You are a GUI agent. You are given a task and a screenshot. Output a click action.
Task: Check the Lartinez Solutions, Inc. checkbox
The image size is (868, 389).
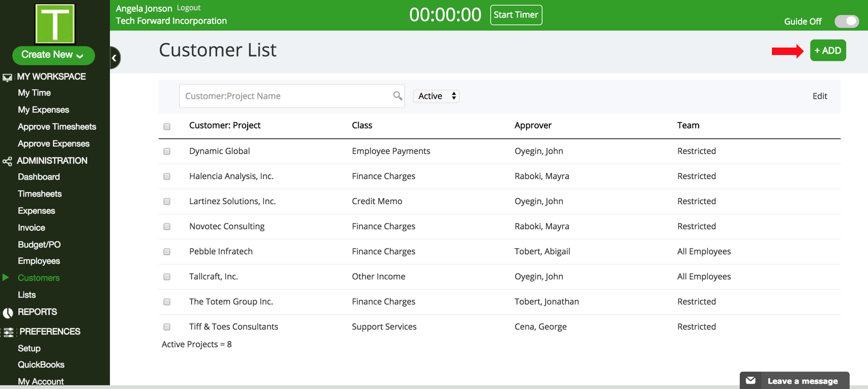click(x=167, y=201)
